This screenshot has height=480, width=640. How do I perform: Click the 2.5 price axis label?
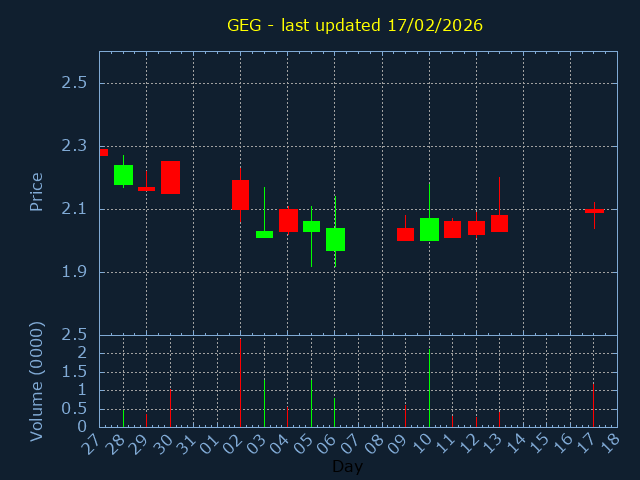[x=75, y=83]
